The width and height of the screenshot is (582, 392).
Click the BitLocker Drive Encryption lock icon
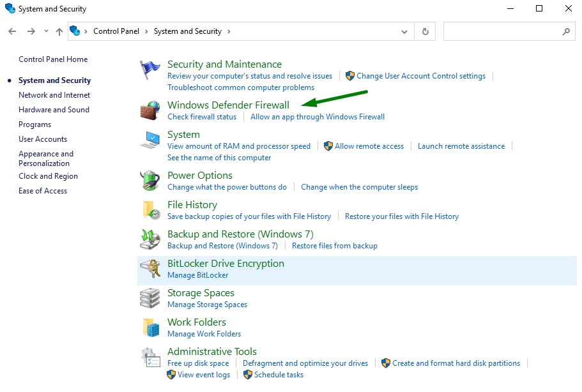click(150, 269)
